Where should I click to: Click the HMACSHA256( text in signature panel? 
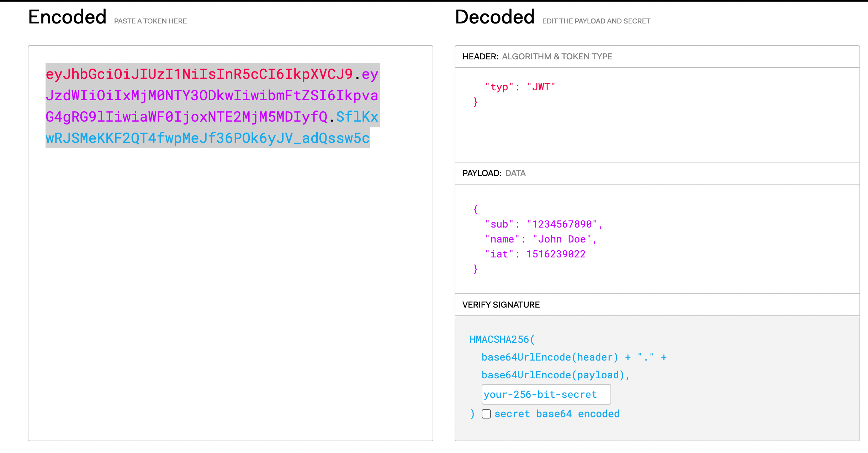pyautogui.click(x=502, y=340)
